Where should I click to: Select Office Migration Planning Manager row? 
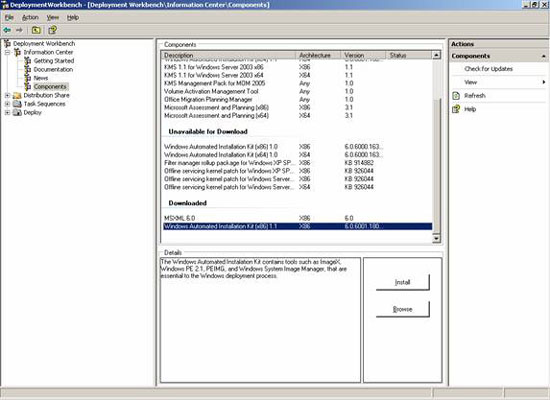(297, 99)
